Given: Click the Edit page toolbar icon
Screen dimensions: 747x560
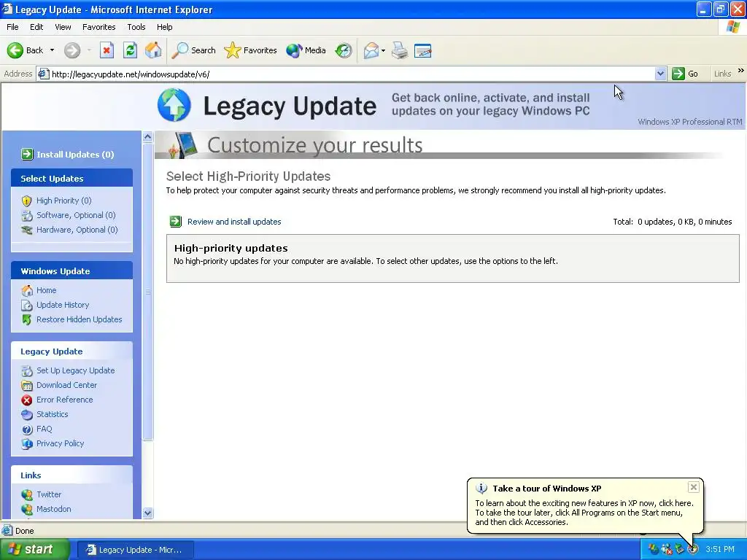Looking at the screenshot, I should [x=423, y=50].
